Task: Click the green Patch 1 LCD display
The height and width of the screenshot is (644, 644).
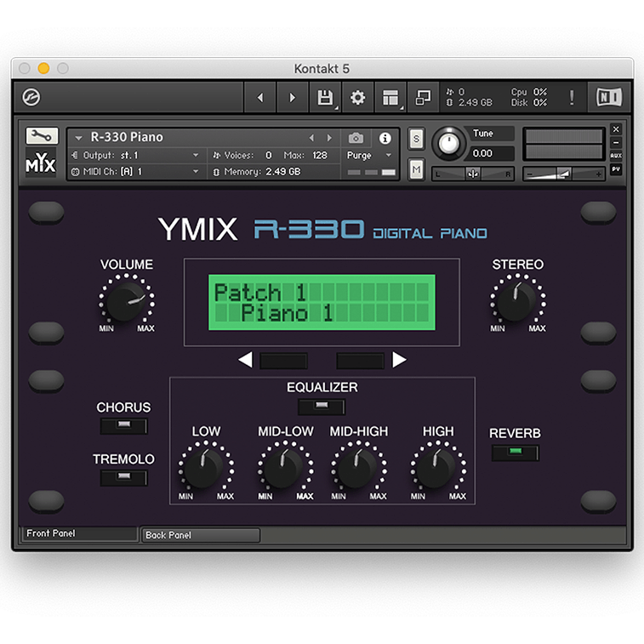Action: click(322, 302)
